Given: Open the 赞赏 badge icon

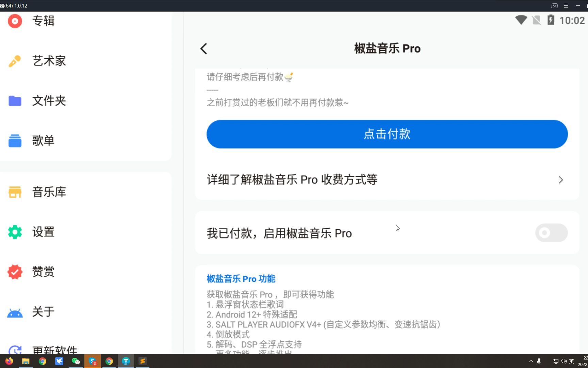Looking at the screenshot, I should 15,272.
